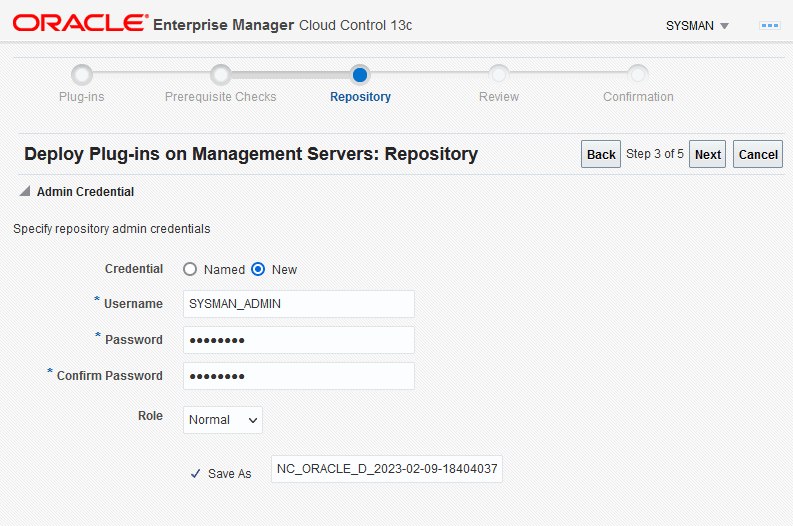
Task: Click the Password input field
Action: coord(299,340)
